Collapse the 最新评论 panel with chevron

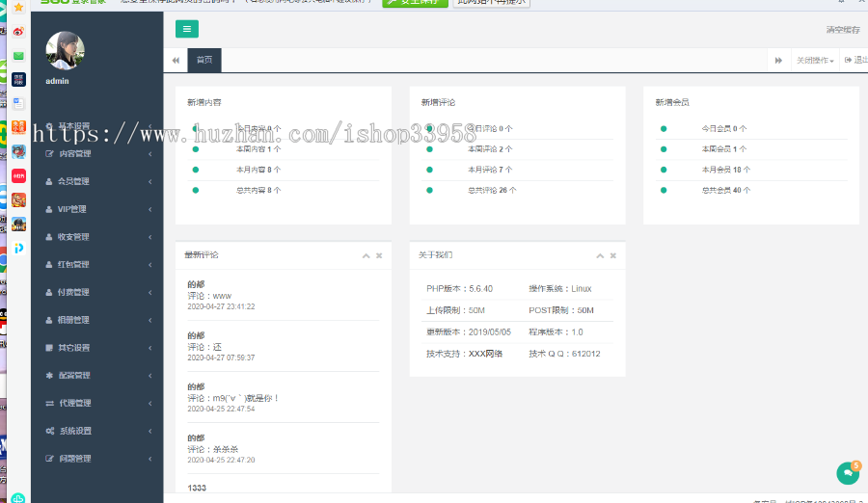(366, 255)
